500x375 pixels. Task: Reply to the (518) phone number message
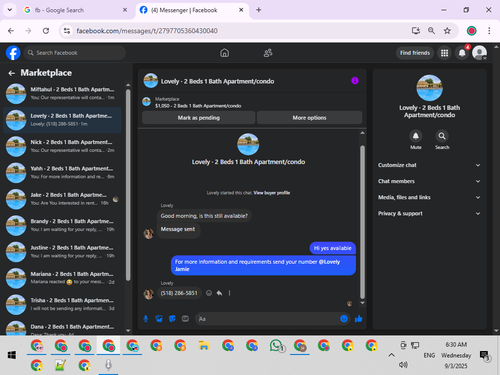pyautogui.click(x=219, y=293)
